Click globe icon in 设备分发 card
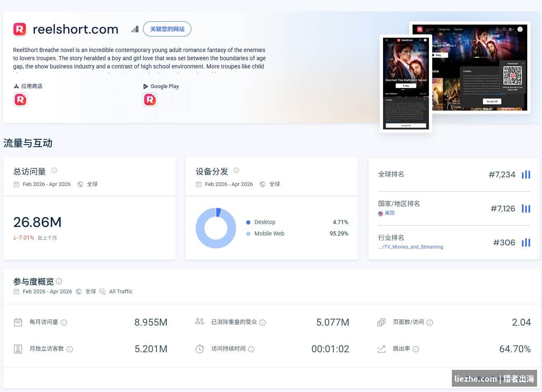 click(x=263, y=184)
